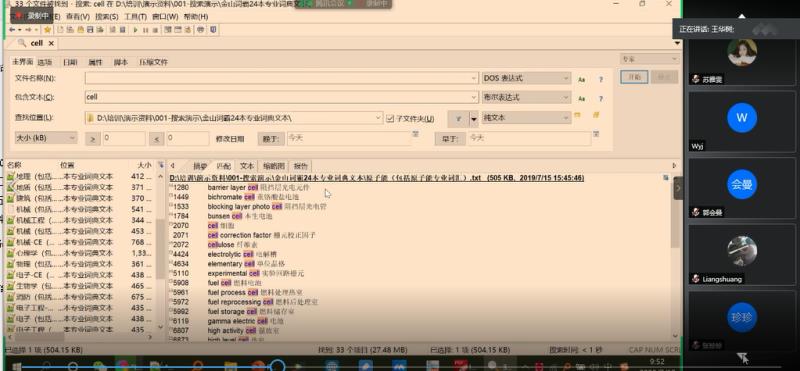800x371 pixels.
Task: Switch to the 压缩文件 tab
Action: click(154, 62)
